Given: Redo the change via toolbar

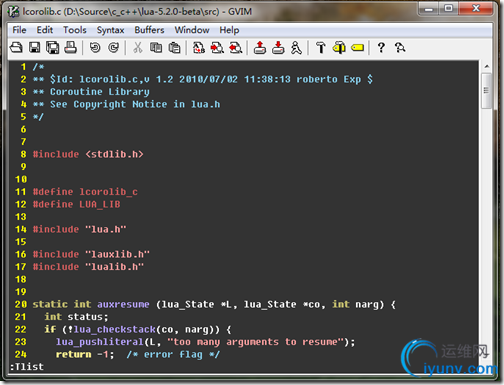Looking at the screenshot, I should pyautogui.click(x=113, y=48).
